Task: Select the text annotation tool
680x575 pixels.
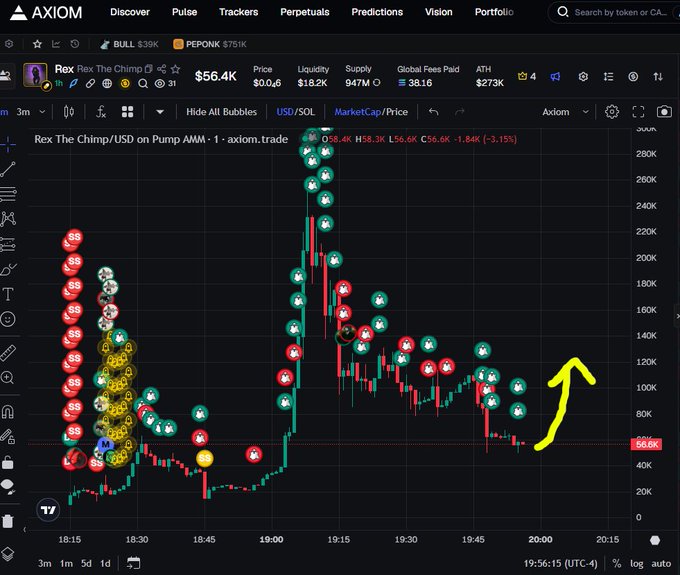Action: [8, 294]
